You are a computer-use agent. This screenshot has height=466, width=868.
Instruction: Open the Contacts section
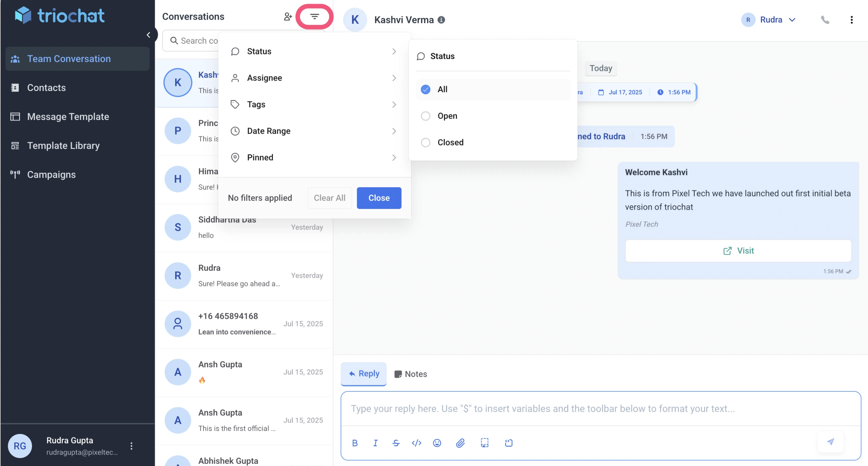click(47, 88)
